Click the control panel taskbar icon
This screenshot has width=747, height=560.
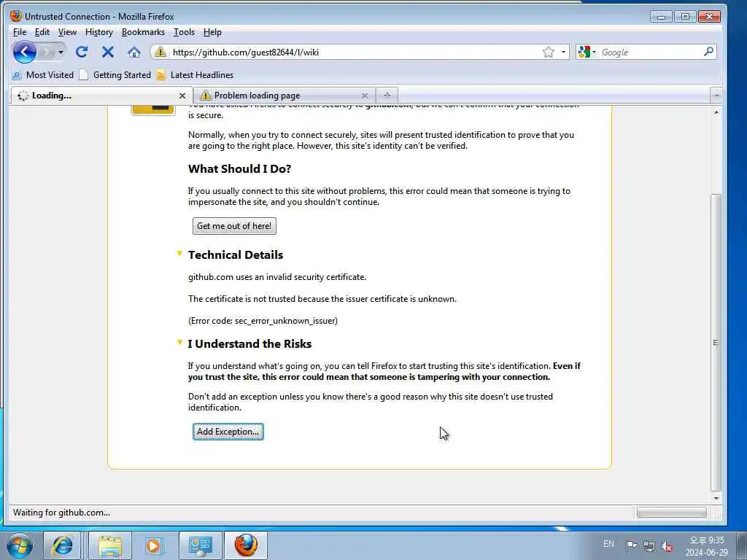click(x=200, y=545)
